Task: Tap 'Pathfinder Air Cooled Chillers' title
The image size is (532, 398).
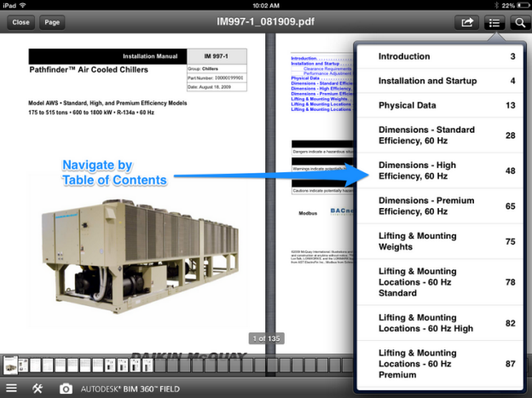Action: pyautogui.click(x=89, y=70)
